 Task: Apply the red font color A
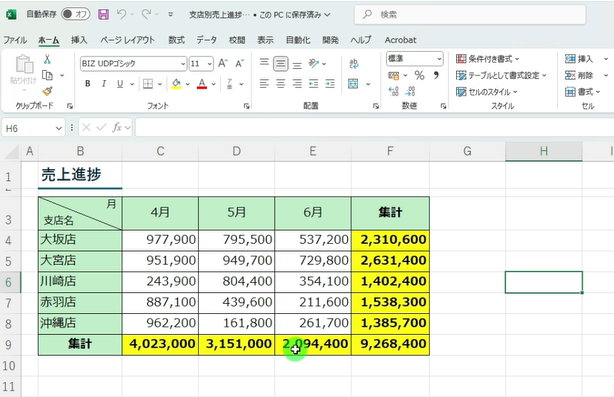point(202,84)
